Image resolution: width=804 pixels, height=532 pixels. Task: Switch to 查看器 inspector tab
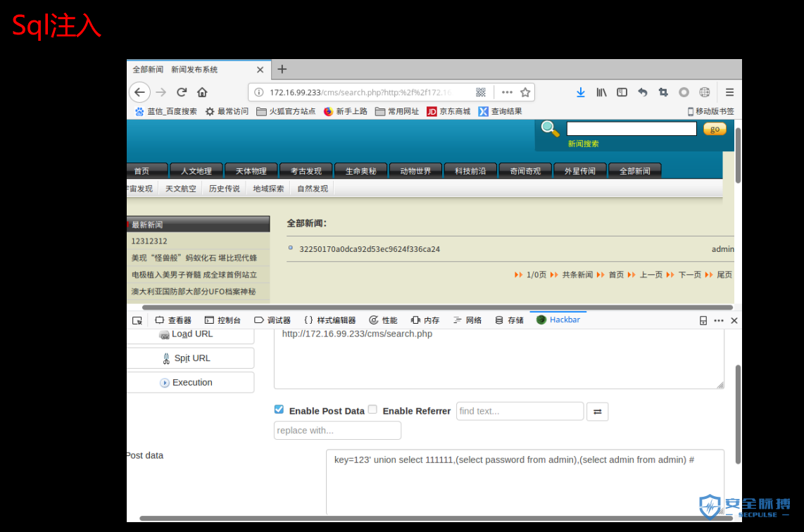click(x=172, y=320)
